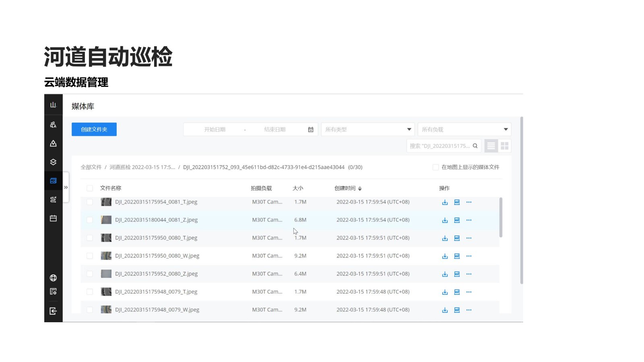Download DJI_20220315175954_0081_T.jpeg file
644x362 pixels.
tap(445, 202)
